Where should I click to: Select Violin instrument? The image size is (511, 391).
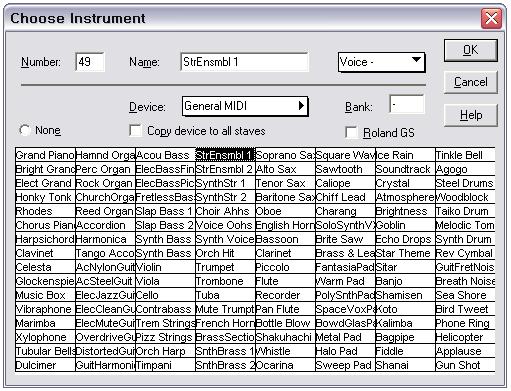(165, 267)
